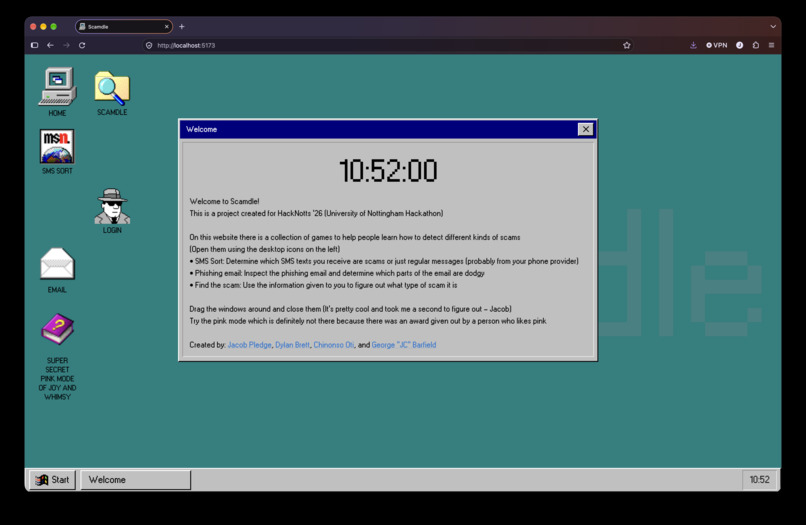The width and height of the screenshot is (806, 525).
Task: Activate the Super Secret Pink Mode book icon
Action: pos(57,356)
